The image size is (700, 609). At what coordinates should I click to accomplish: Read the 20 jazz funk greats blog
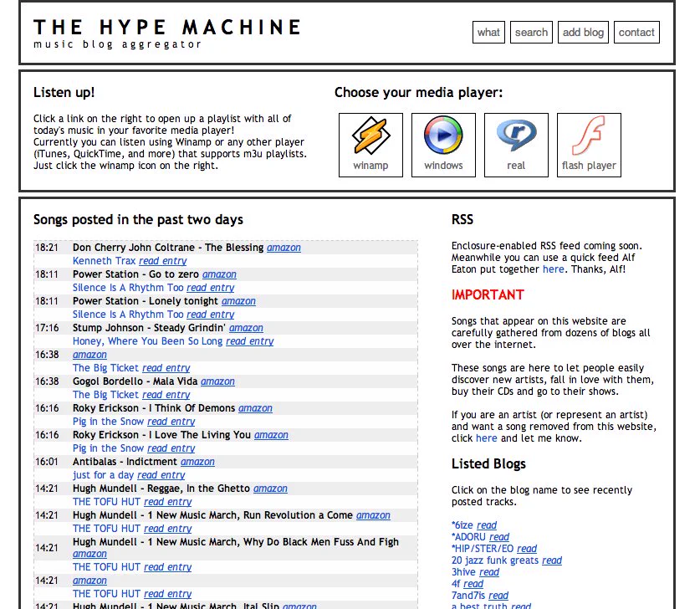click(552, 560)
